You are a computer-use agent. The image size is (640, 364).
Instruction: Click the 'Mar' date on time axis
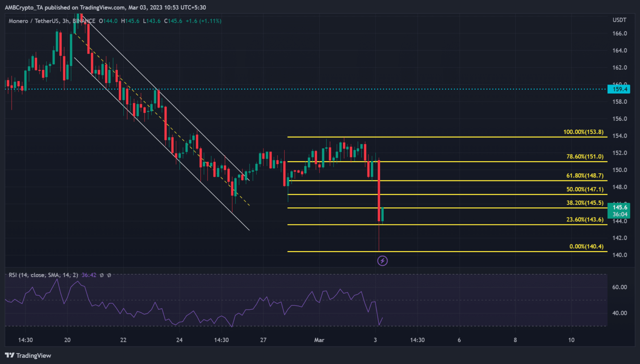[x=319, y=340]
